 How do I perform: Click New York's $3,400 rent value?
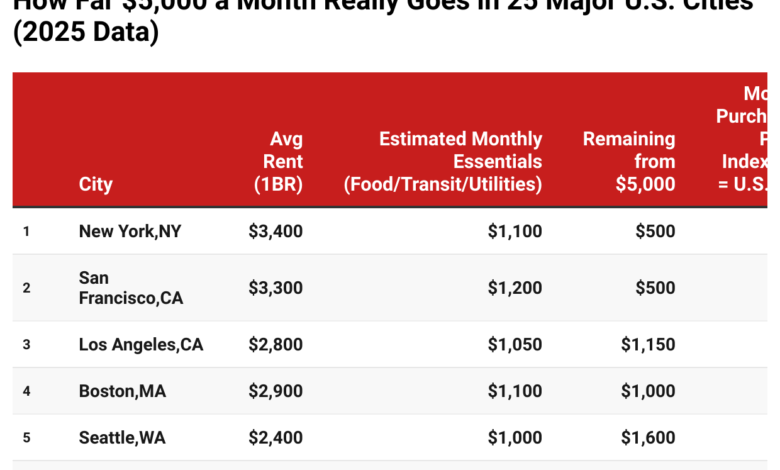coord(275,231)
